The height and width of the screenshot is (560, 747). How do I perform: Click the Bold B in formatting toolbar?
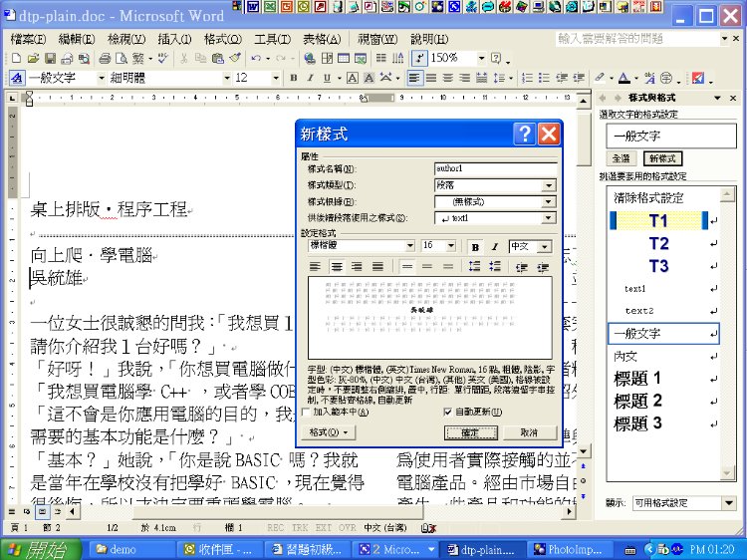(294, 78)
